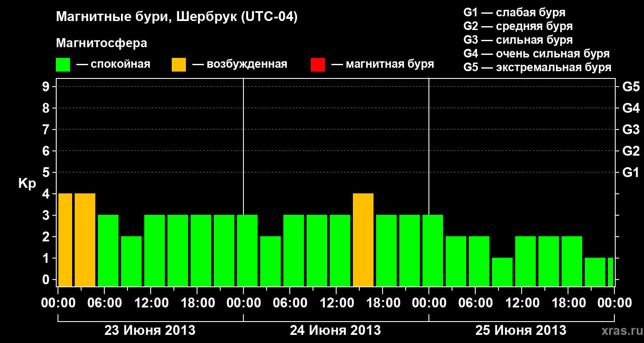Click the Kp 2 bar at 09:00 on 23 June
Viewport: 644px width, 343px height.
131,262
